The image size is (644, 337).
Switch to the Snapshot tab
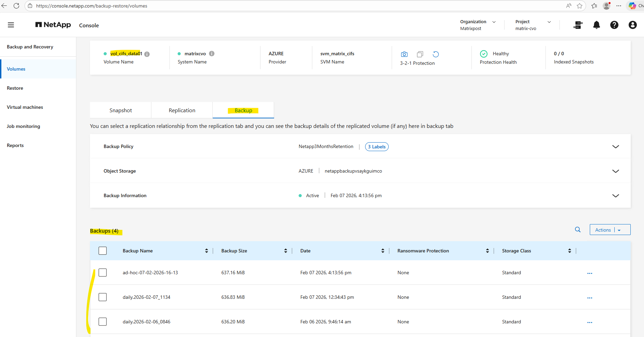(121, 110)
